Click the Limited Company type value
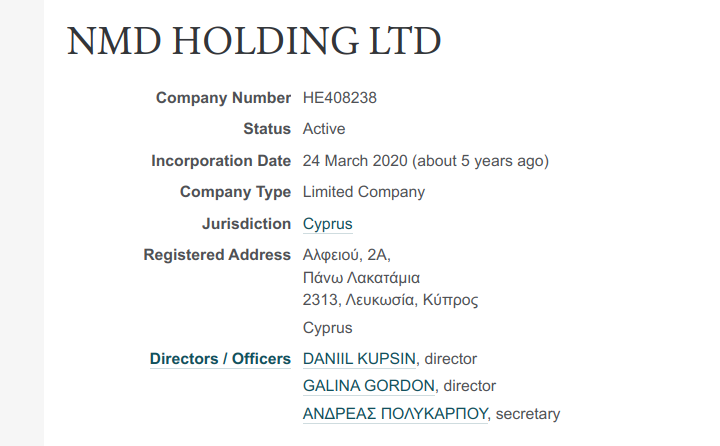720x446 pixels. tap(364, 192)
